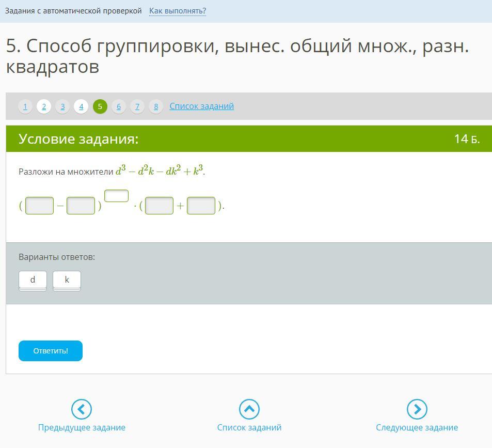492x448 pixels.
Task: Click the input box after the plus sign
Action: click(201, 206)
